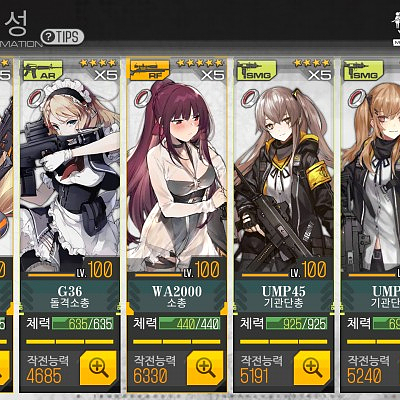The height and width of the screenshot is (400, 400).
Task: Click the RF weapon type badge on WA2000
Action: tap(150, 71)
